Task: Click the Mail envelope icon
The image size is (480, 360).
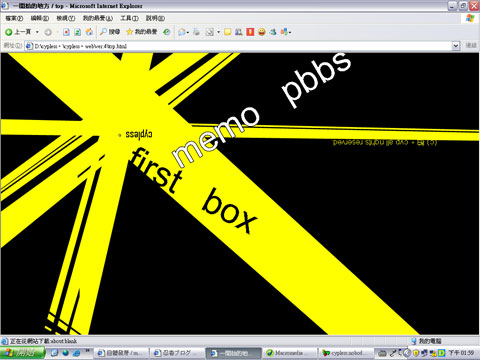Action: pyautogui.click(x=182, y=32)
